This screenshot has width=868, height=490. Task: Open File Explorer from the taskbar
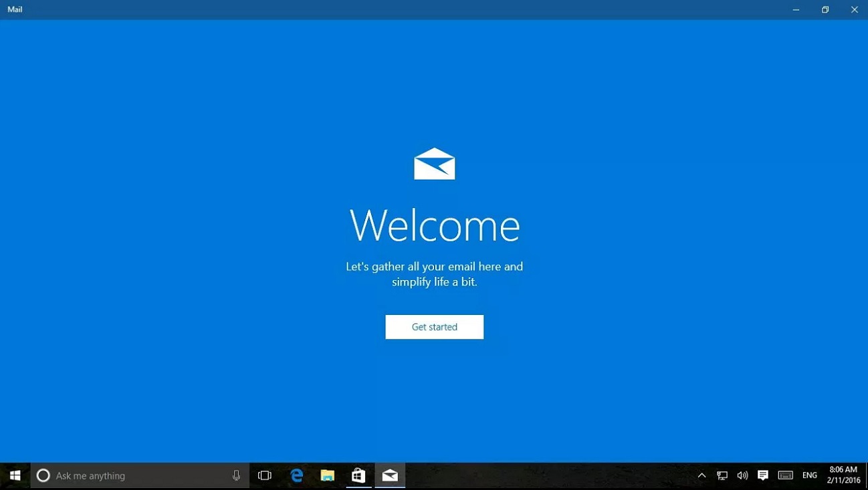point(327,476)
